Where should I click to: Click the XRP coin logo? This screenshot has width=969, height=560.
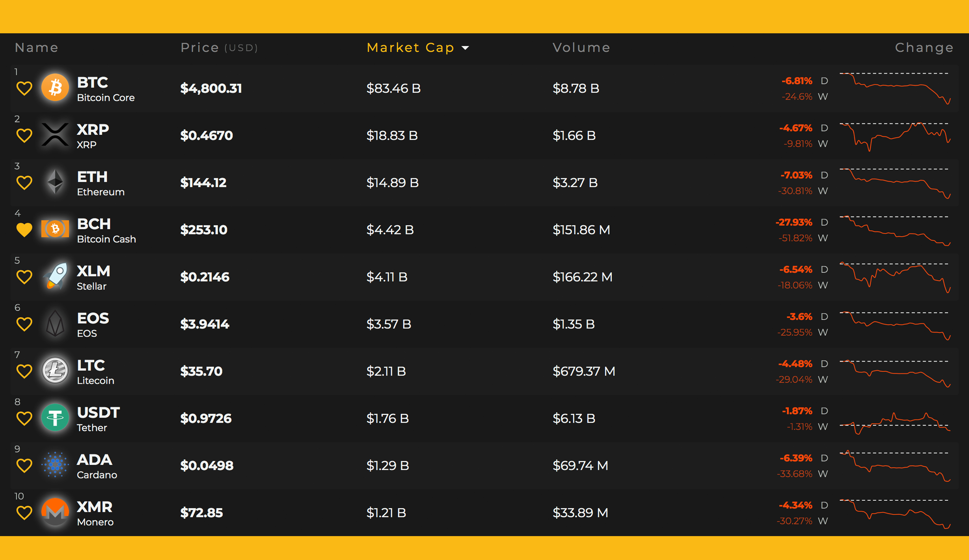55,135
